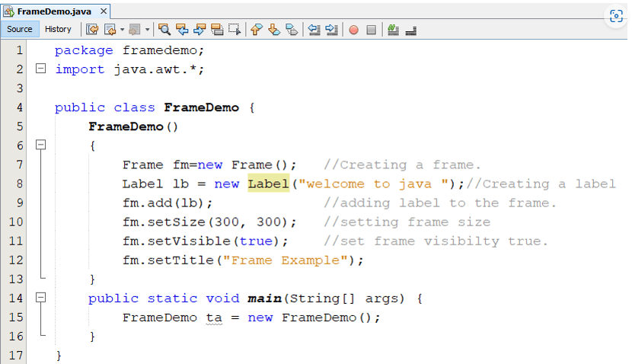This screenshot has width=632, height=364.
Task: Switch to the Source view
Action: click(x=19, y=29)
